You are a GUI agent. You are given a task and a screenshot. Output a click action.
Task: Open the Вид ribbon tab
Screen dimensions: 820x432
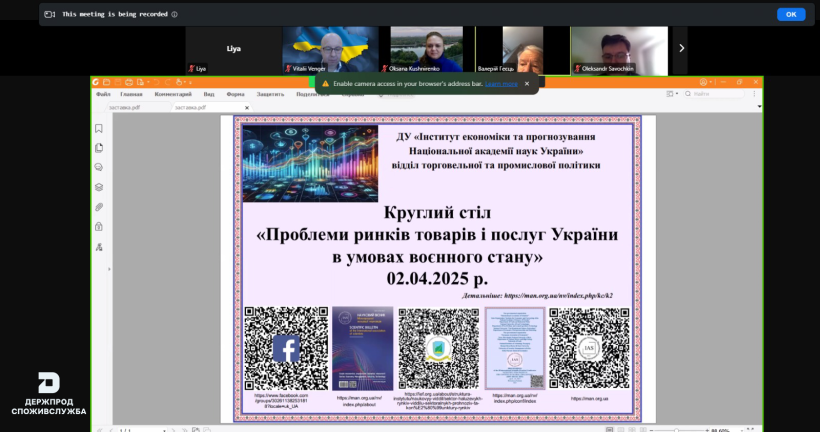209,94
